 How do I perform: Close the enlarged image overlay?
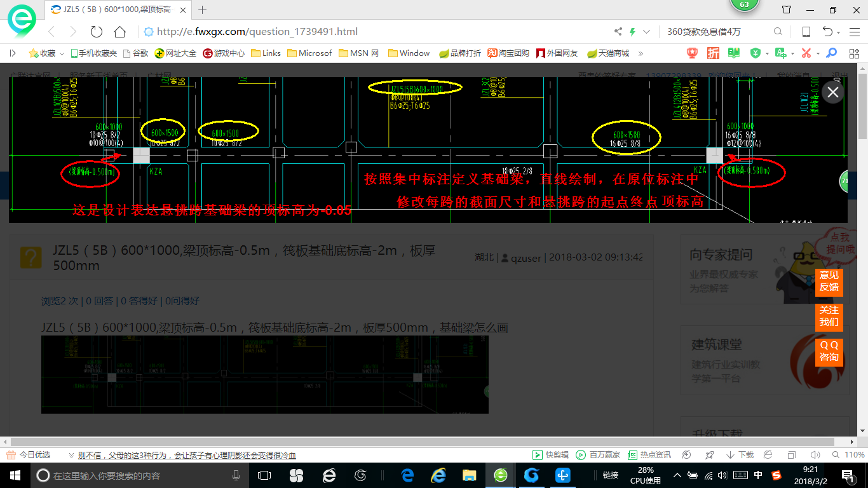(832, 92)
